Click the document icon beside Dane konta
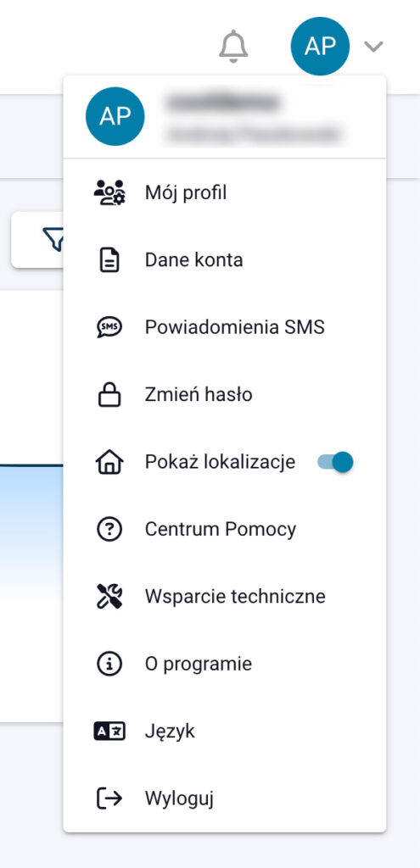This screenshot has height=868, width=420. click(x=109, y=260)
